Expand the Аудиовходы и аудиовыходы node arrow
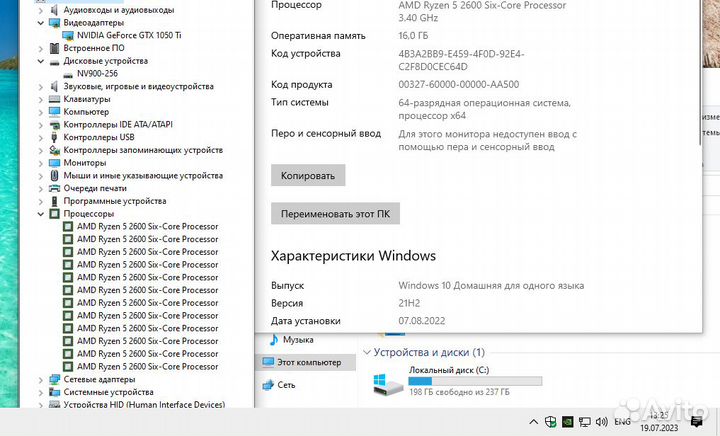This screenshot has width=720, height=436. pos(40,10)
